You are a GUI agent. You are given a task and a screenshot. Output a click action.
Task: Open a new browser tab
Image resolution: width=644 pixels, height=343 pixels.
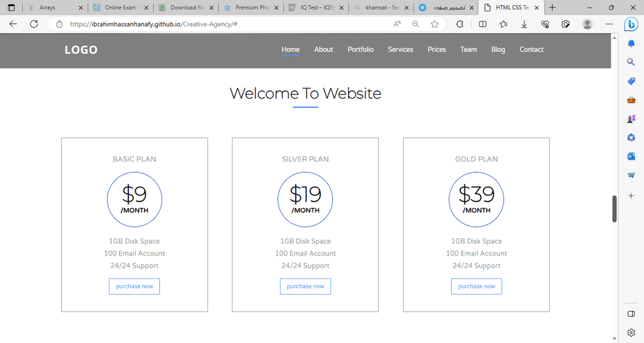click(x=552, y=8)
